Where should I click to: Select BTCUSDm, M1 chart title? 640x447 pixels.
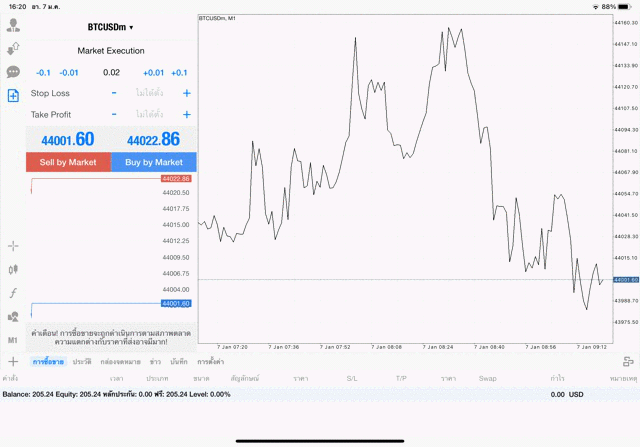point(217,18)
